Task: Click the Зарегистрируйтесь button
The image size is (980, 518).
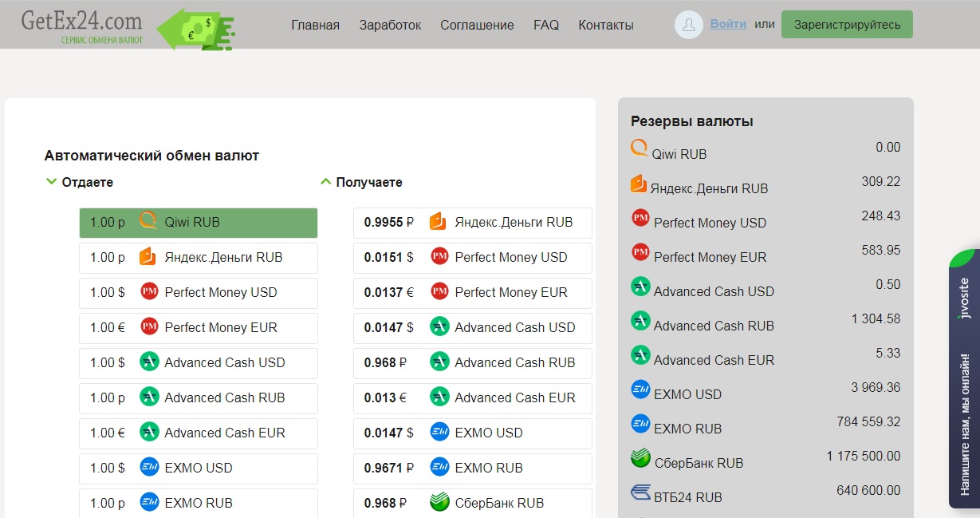Action: pos(847,25)
